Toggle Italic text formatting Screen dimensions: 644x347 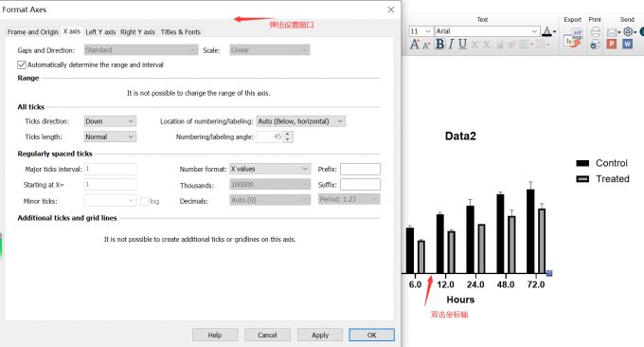pyautogui.click(x=451, y=44)
